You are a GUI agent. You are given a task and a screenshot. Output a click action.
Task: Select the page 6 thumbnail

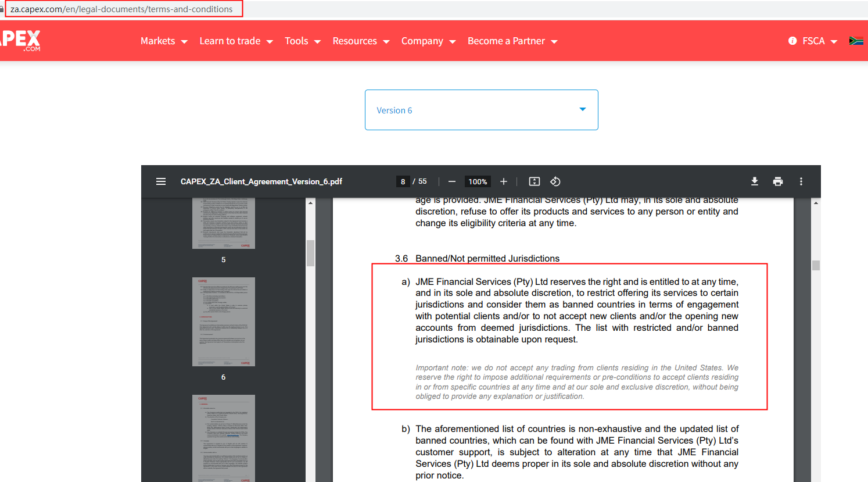click(224, 322)
